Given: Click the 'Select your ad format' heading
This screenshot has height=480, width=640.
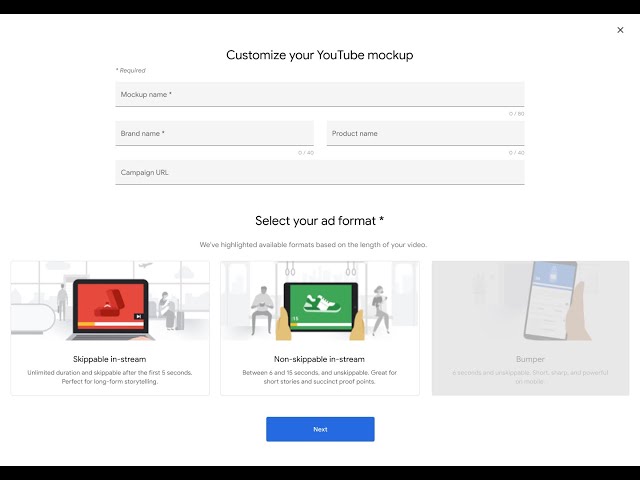Looking at the screenshot, I should (320, 220).
